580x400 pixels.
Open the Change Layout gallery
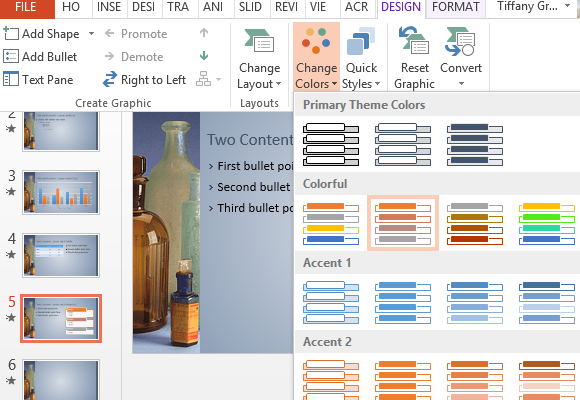[259, 59]
